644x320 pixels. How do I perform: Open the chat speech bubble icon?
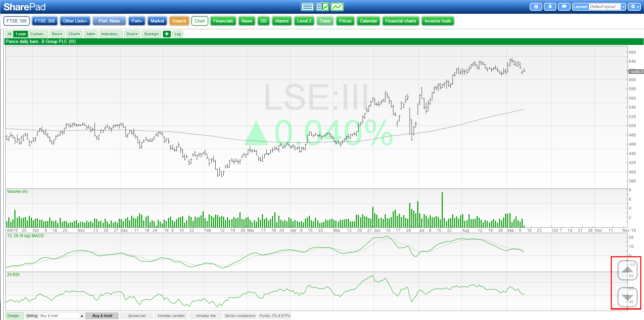[x=564, y=7]
